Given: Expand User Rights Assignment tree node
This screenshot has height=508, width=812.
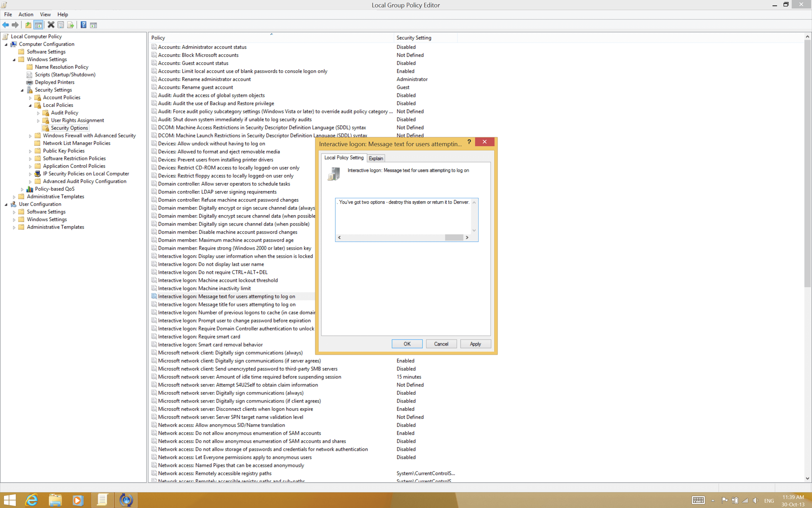Looking at the screenshot, I should click(x=38, y=121).
